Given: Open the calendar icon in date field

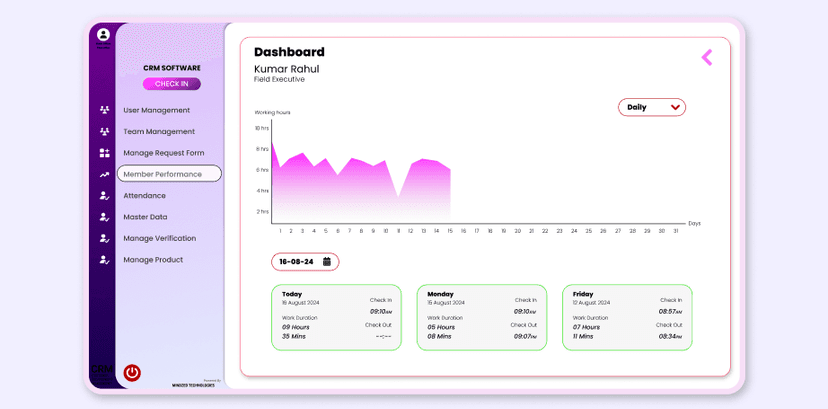Looking at the screenshot, I should click(326, 262).
